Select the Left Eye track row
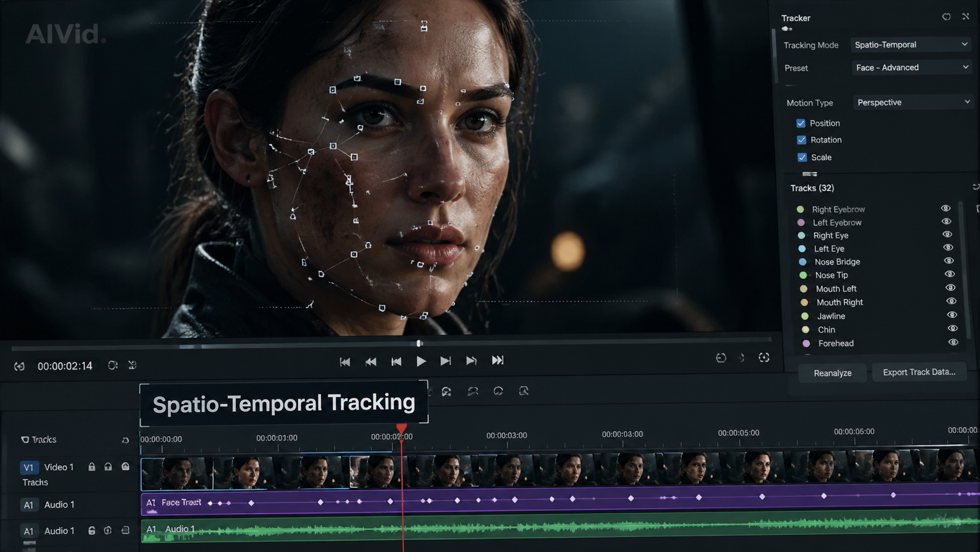This screenshot has width=980, height=552. 876,249
